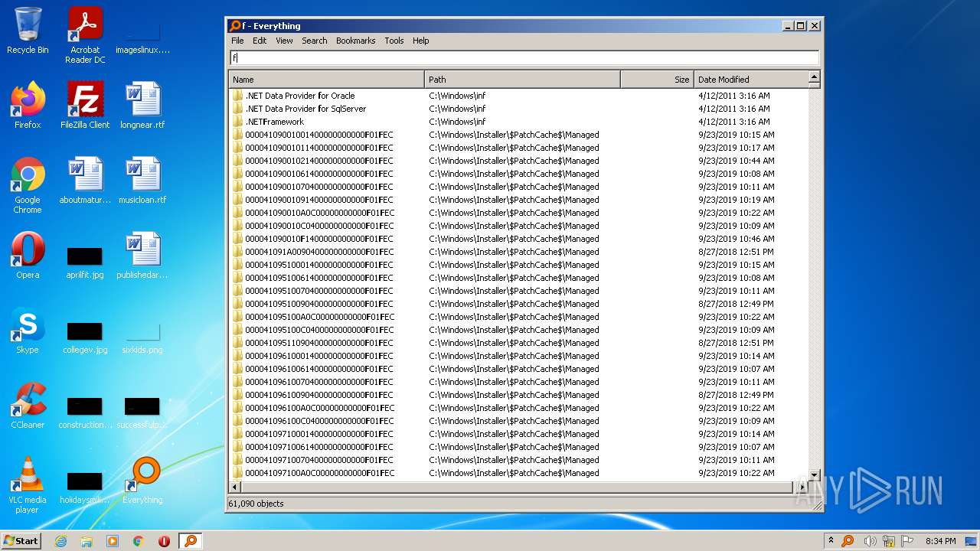Screen dimensions: 980x551
Task: Click Internet Explorer taskbar icon
Action: point(60,541)
